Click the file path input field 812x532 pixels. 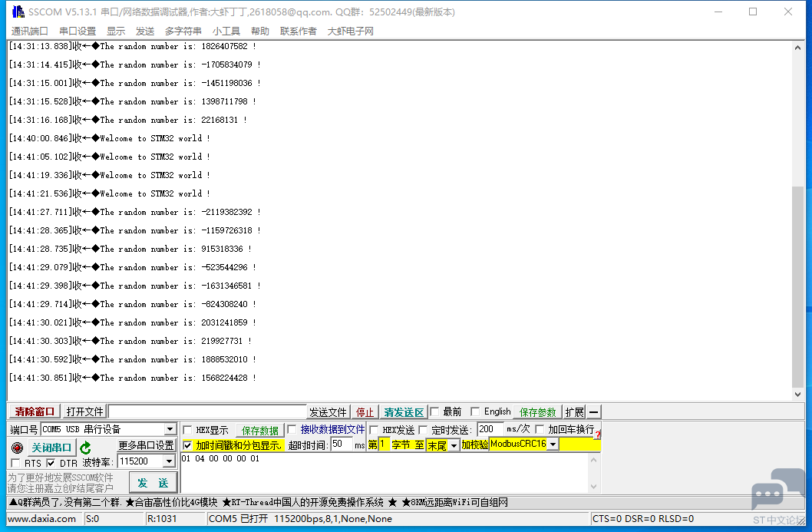pos(208,411)
